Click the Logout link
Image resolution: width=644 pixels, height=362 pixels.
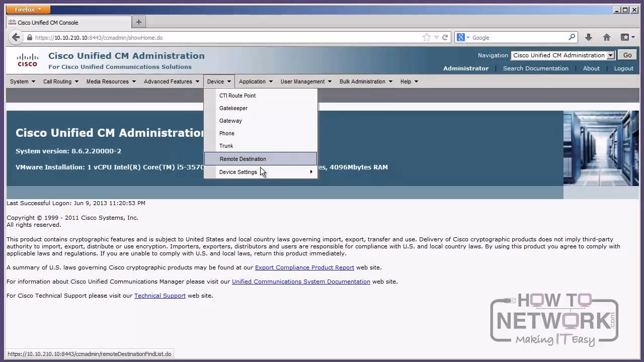click(623, 68)
